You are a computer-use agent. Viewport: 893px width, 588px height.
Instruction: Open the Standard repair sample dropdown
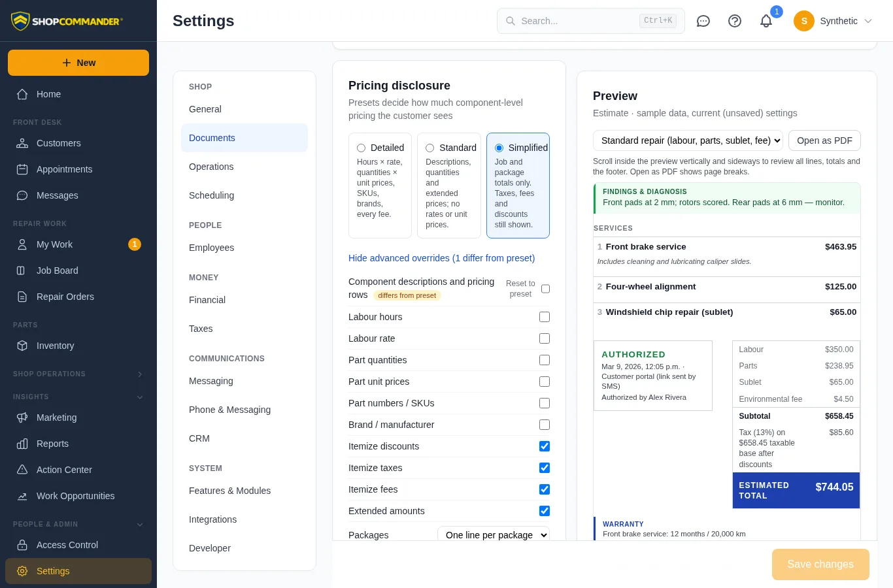click(x=688, y=140)
